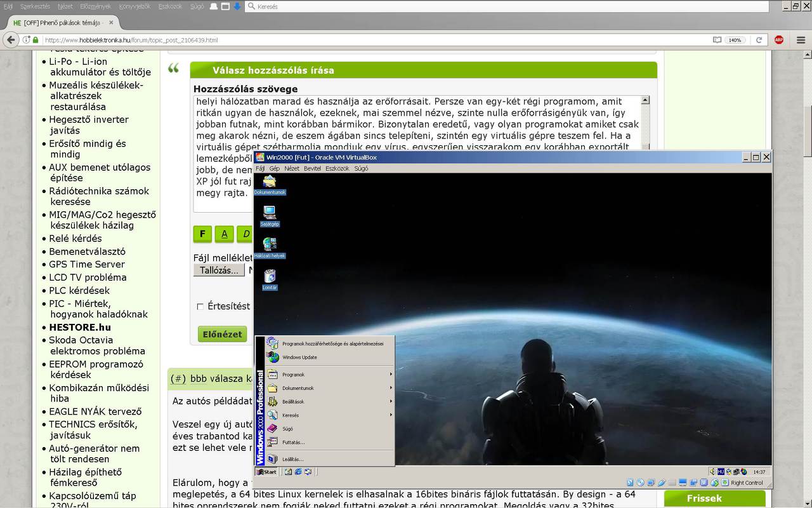The height and width of the screenshot is (508, 812).
Task: Expand the Beállítások submenu
Action: pos(329,401)
